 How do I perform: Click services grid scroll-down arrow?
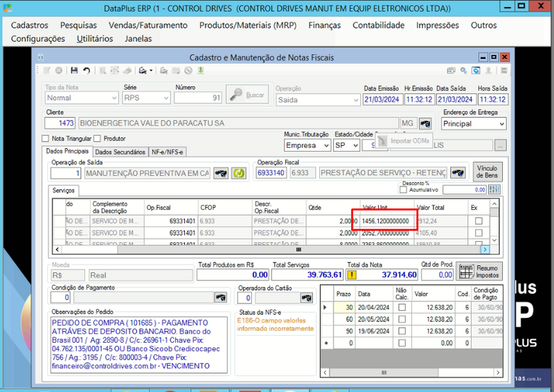[494, 240]
